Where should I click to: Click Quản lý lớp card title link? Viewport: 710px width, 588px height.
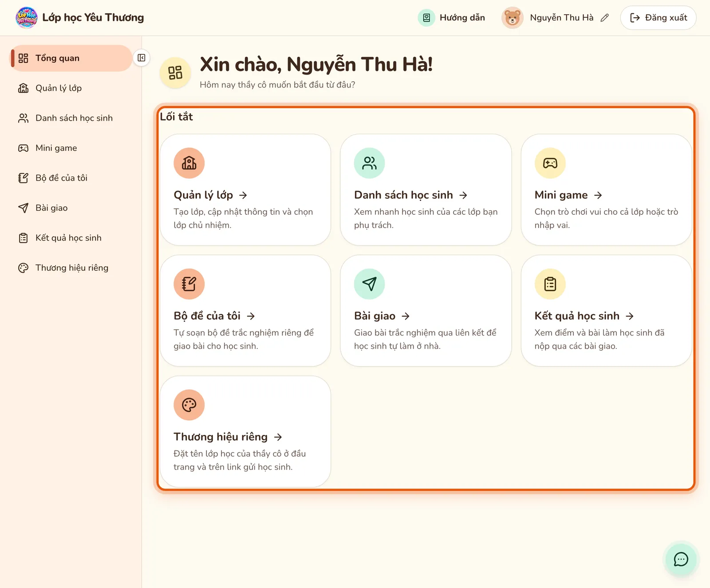click(x=210, y=195)
